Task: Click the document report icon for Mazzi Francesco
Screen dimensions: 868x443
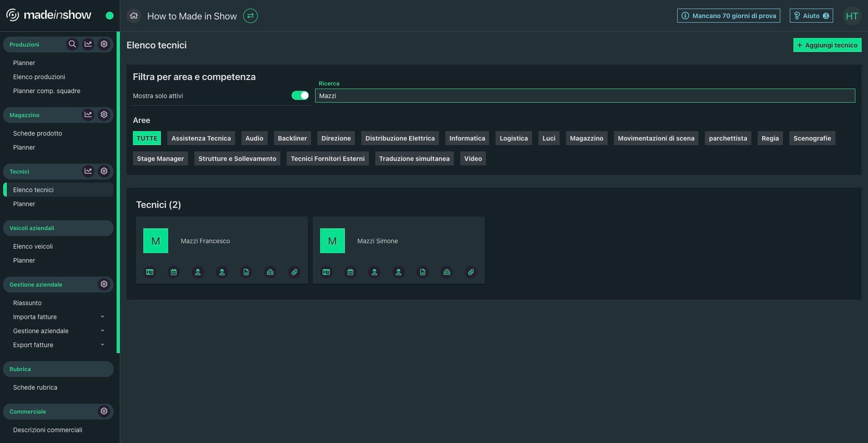Action: [x=246, y=272]
